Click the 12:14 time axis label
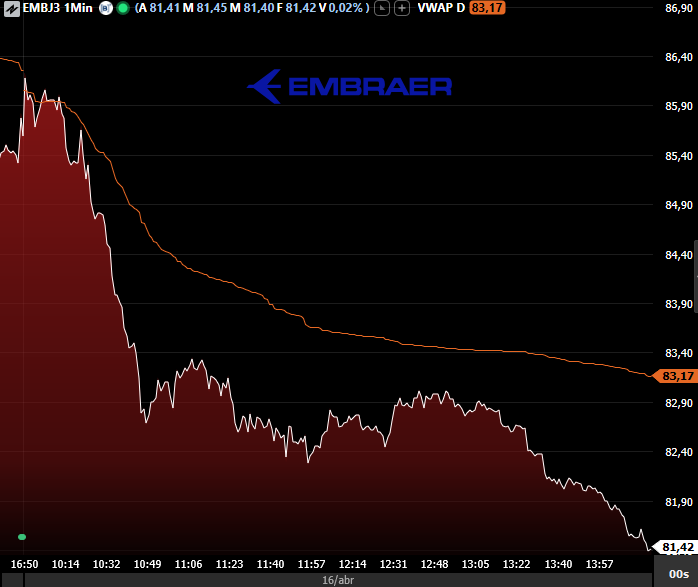The height and width of the screenshot is (587, 698). coord(353,564)
